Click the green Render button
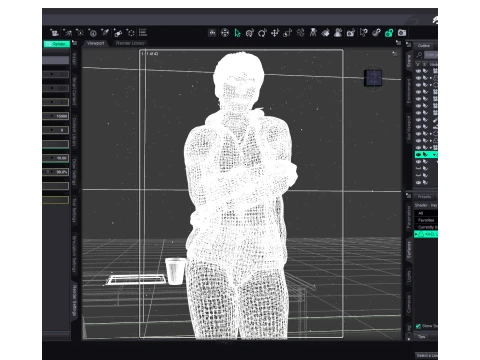Screen dimensions: 480x360 (x=56, y=44)
